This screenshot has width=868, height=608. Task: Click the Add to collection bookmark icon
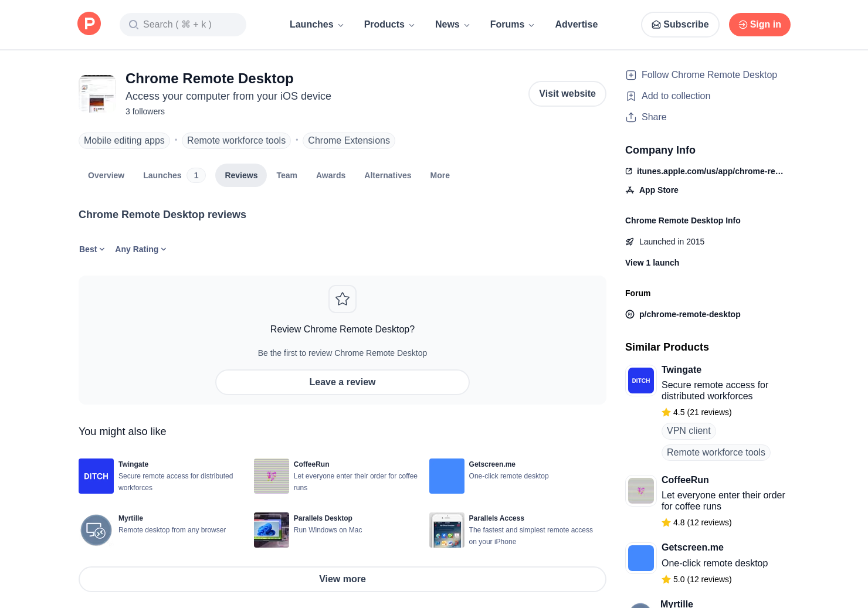(x=631, y=96)
